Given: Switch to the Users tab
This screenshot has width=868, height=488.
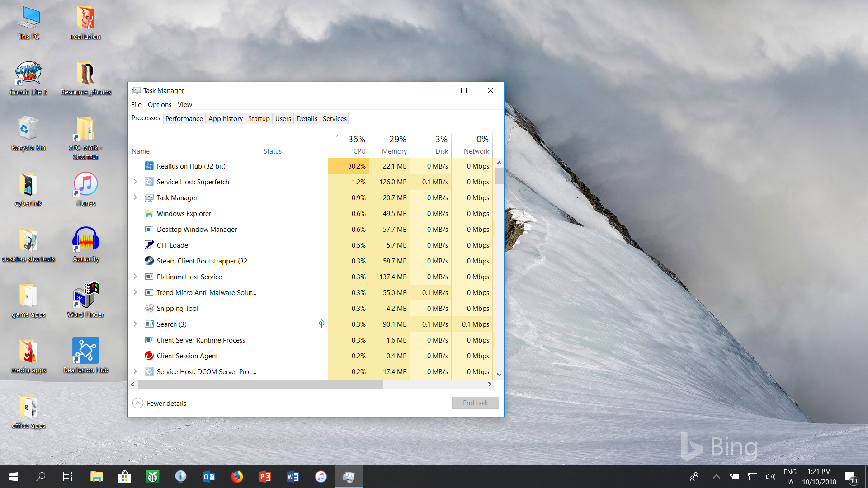Looking at the screenshot, I should tap(283, 118).
